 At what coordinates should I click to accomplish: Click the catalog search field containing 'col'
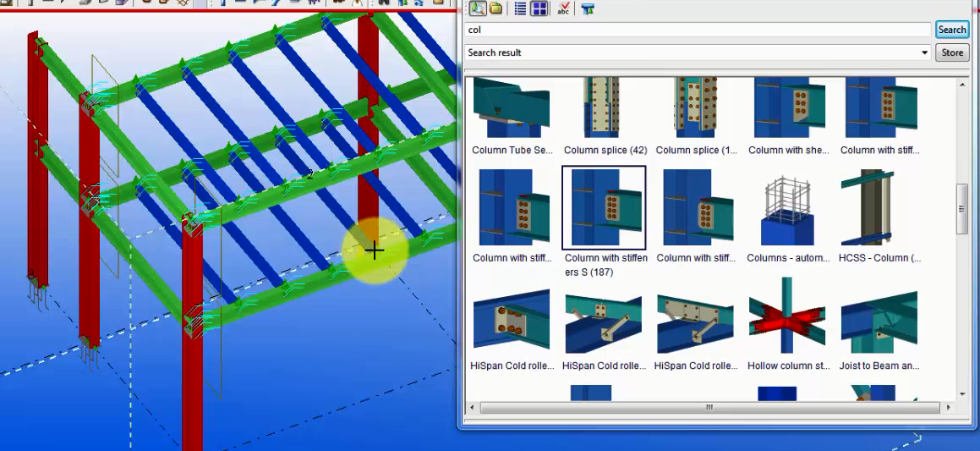698,30
